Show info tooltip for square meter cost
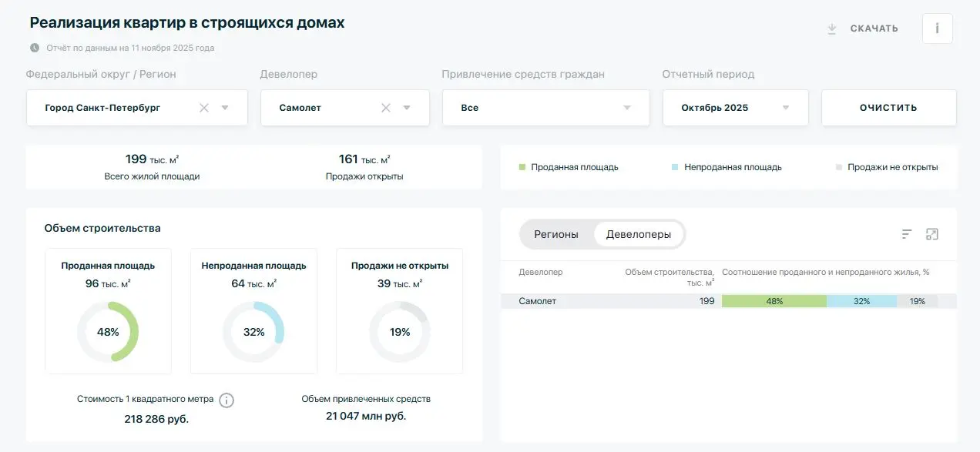 point(227,400)
